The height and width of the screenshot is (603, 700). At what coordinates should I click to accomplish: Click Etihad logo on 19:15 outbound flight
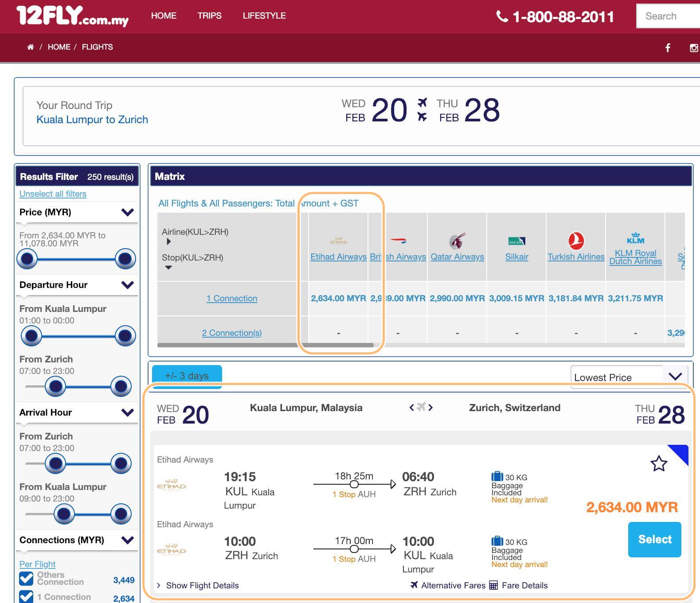(172, 486)
